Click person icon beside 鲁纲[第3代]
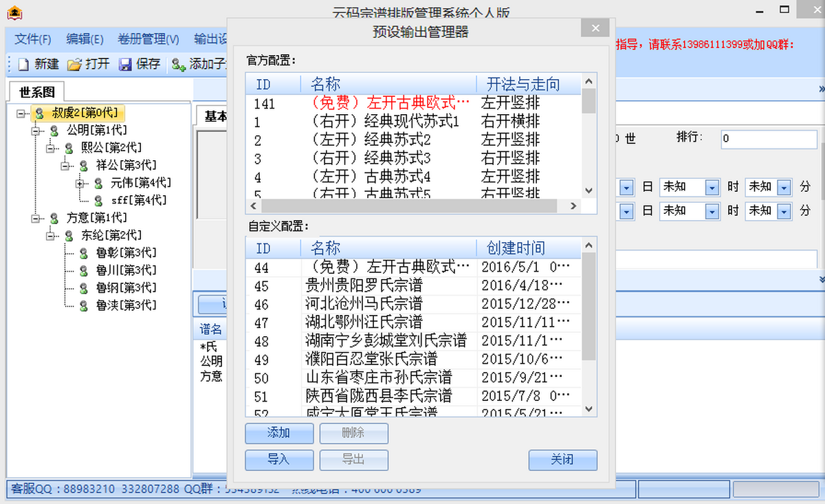The height and width of the screenshot is (504, 825). [x=83, y=288]
